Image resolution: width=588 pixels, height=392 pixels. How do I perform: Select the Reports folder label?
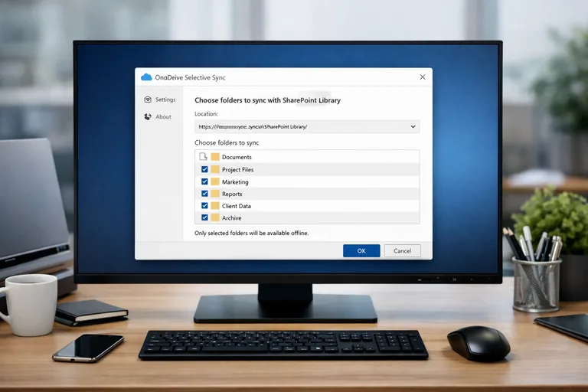232,194
